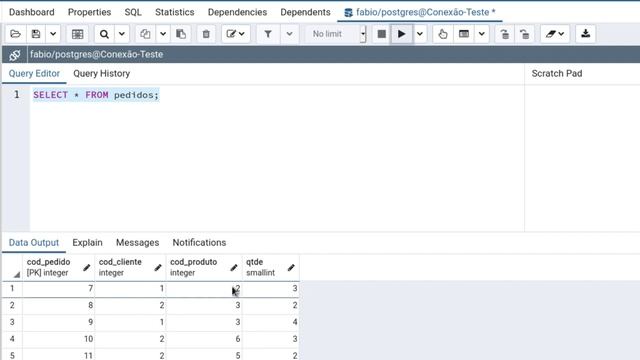
Task: Expand the Filter options dropdown arrow
Action: pos(289,34)
